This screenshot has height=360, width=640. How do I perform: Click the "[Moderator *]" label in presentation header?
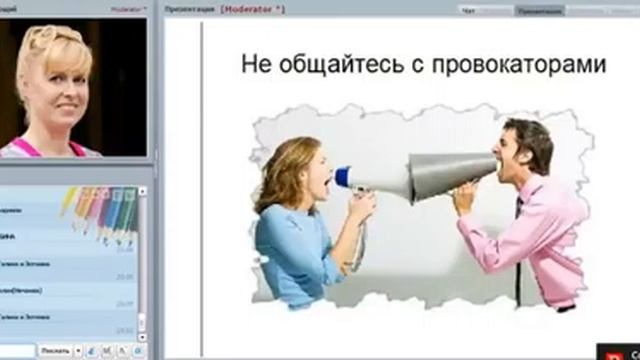click(x=252, y=9)
